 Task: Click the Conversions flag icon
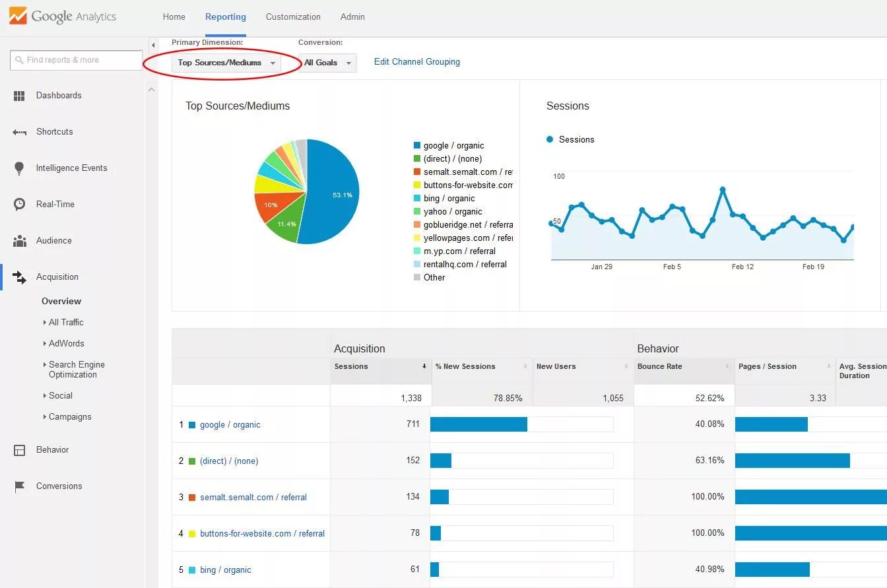coord(19,486)
